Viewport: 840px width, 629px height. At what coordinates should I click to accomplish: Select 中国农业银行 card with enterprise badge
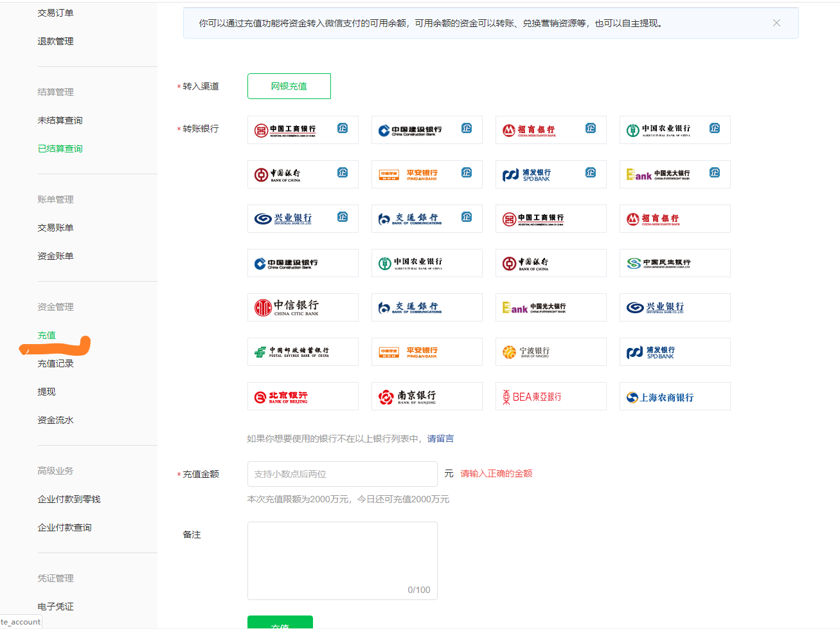point(675,130)
